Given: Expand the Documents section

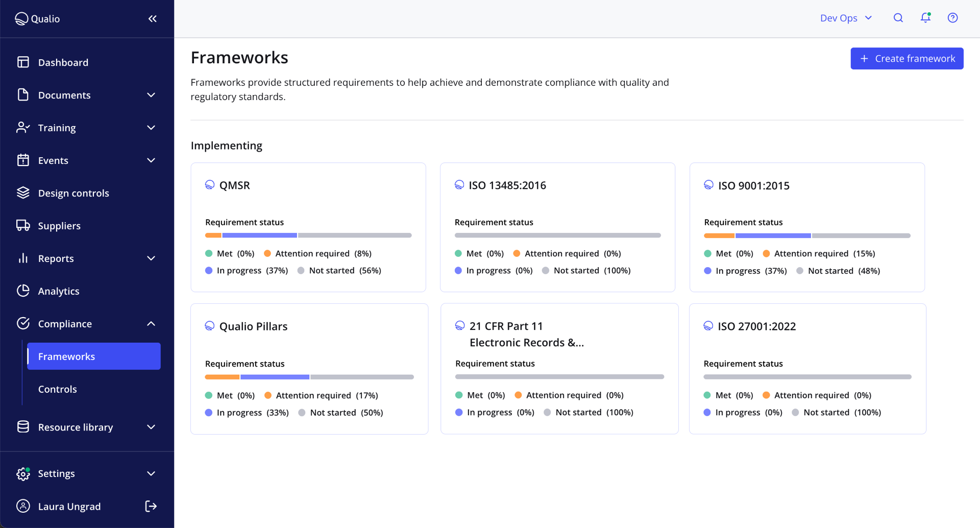Looking at the screenshot, I should coord(151,95).
